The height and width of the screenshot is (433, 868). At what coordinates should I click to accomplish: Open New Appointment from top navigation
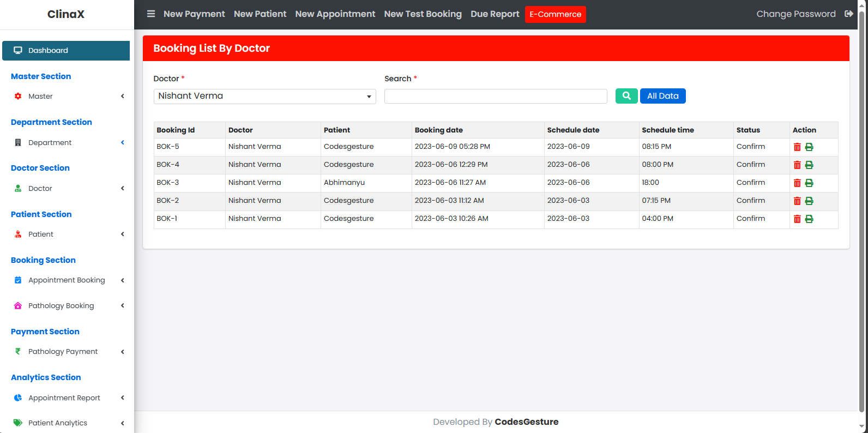point(335,14)
